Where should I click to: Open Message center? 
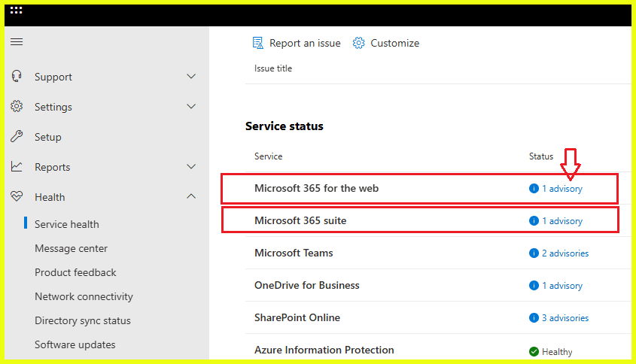pos(71,248)
